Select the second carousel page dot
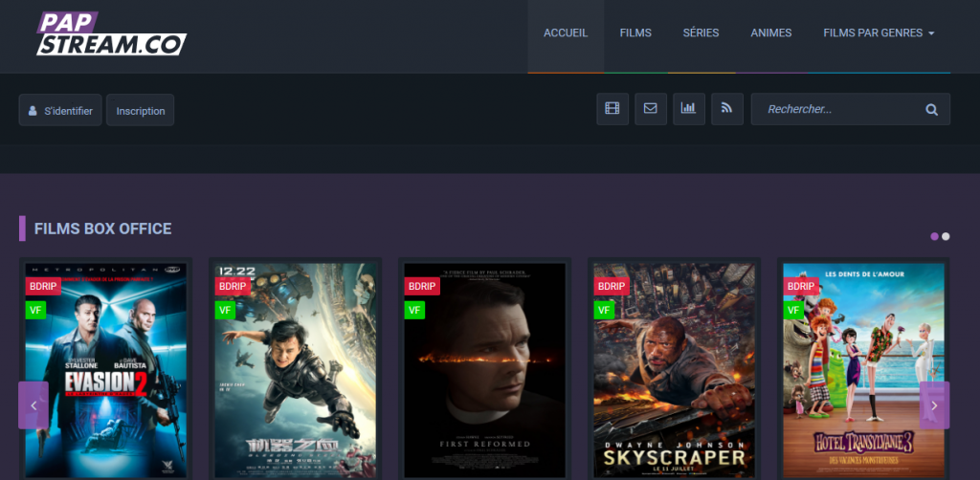 coord(946,236)
